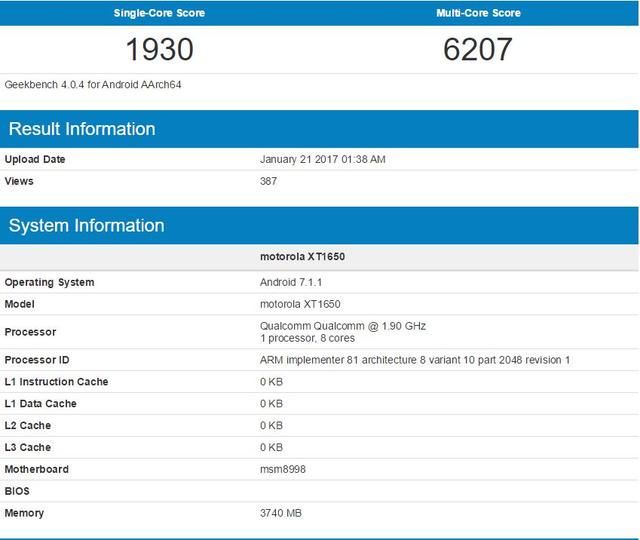Viewport: 640px width, 540px height.
Task: Click the Motherboard label
Action: coord(36,469)
